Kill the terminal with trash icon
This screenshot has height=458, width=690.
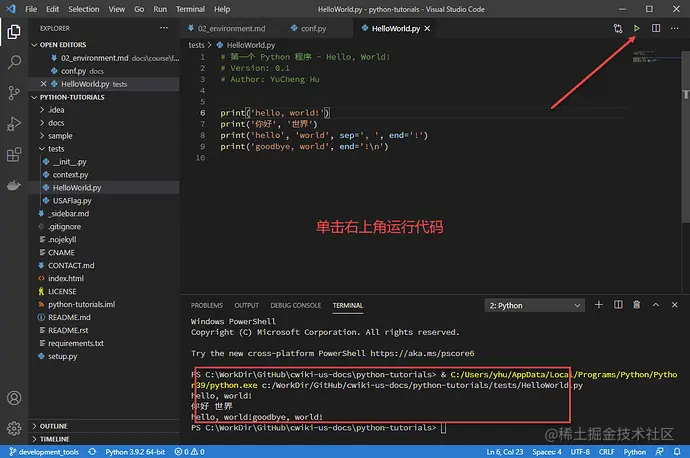pos(636,304)
